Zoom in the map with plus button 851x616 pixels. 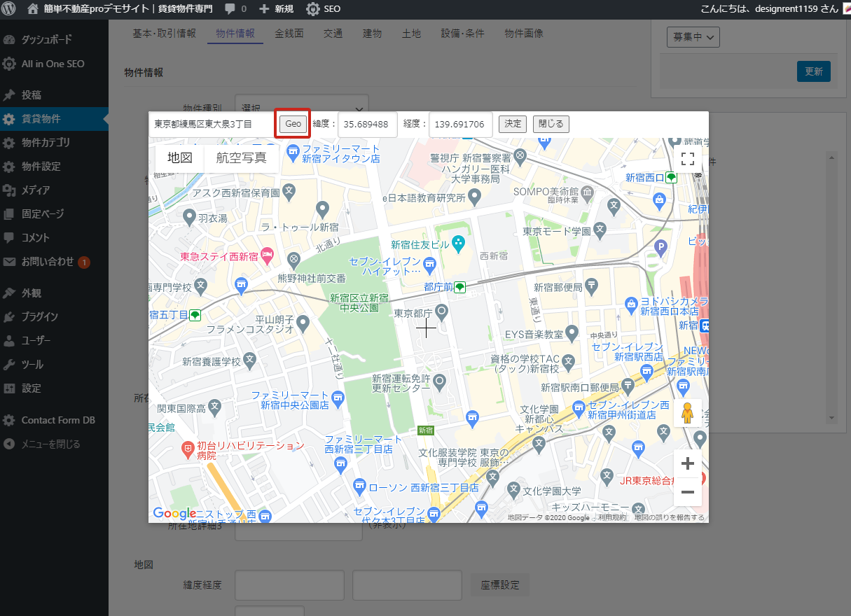click(687, 463)
